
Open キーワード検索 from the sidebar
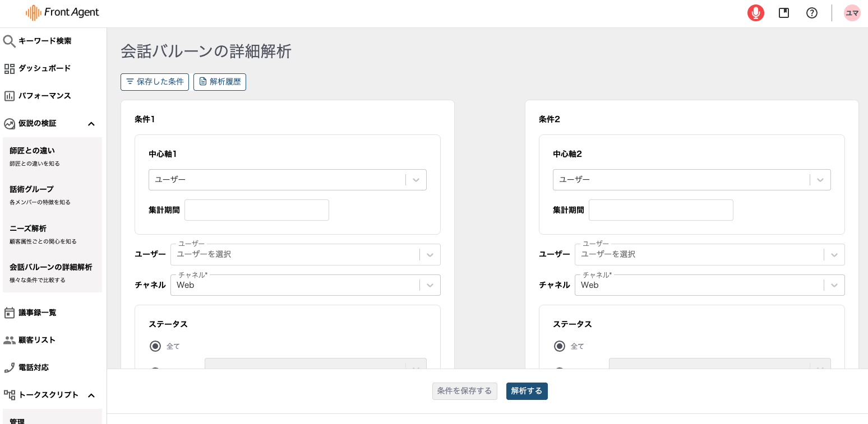[x=45, y=41]
